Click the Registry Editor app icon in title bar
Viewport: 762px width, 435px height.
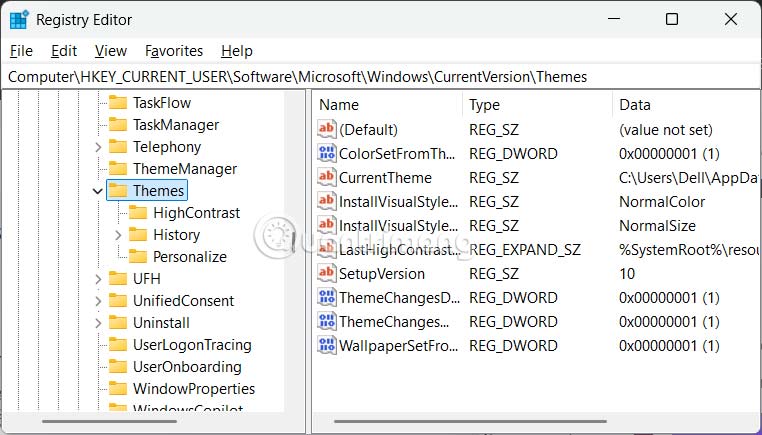(19, 20)
